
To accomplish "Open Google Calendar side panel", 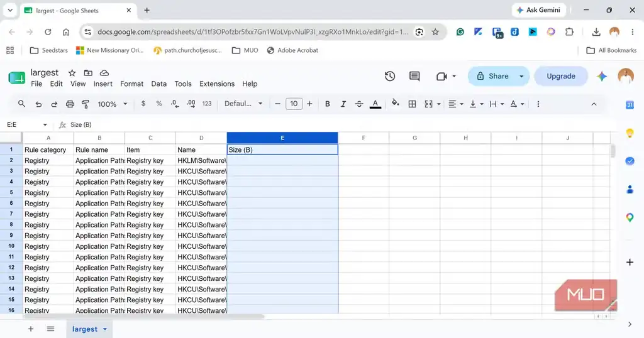I will [630, 105].
